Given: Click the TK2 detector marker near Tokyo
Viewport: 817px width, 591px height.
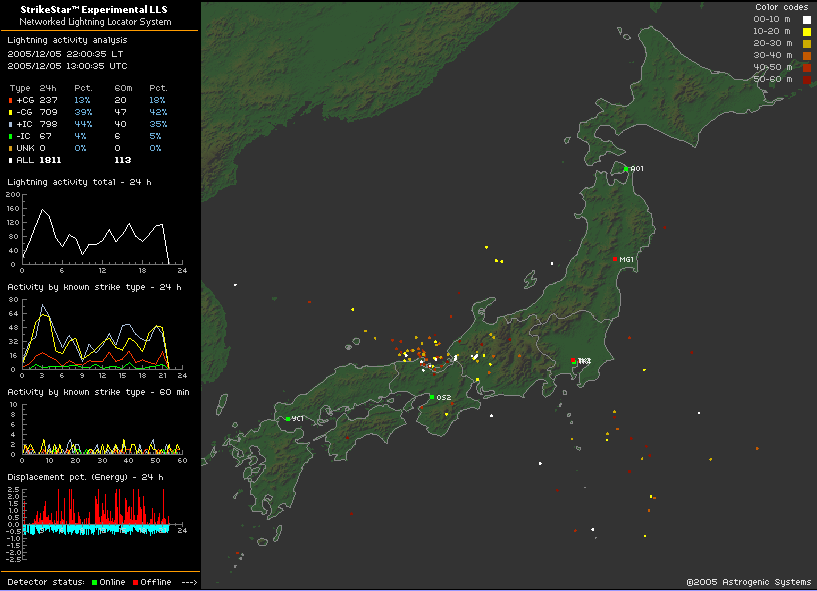Looking at the screenshot, I should coord(574,360).
